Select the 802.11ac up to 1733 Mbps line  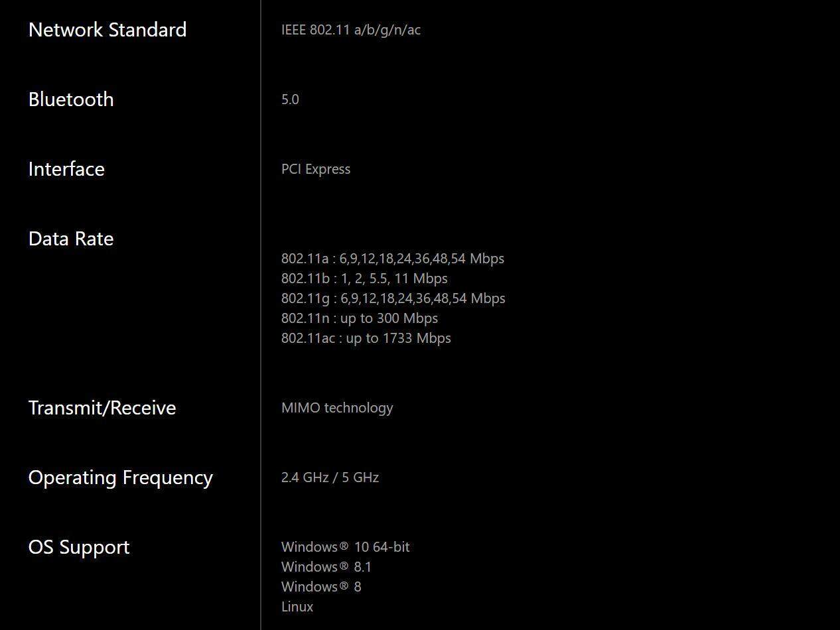coord(366,338)
